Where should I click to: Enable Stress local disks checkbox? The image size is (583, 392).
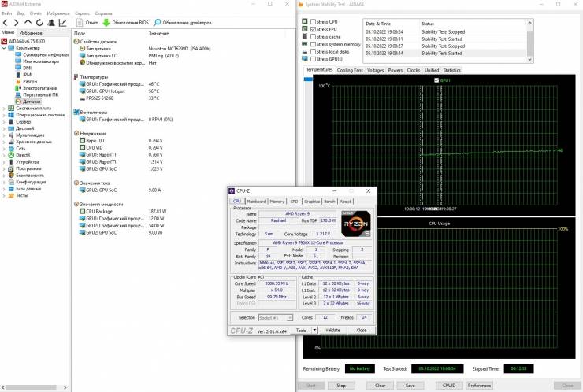pyautogui.click(x=313, y=52)
